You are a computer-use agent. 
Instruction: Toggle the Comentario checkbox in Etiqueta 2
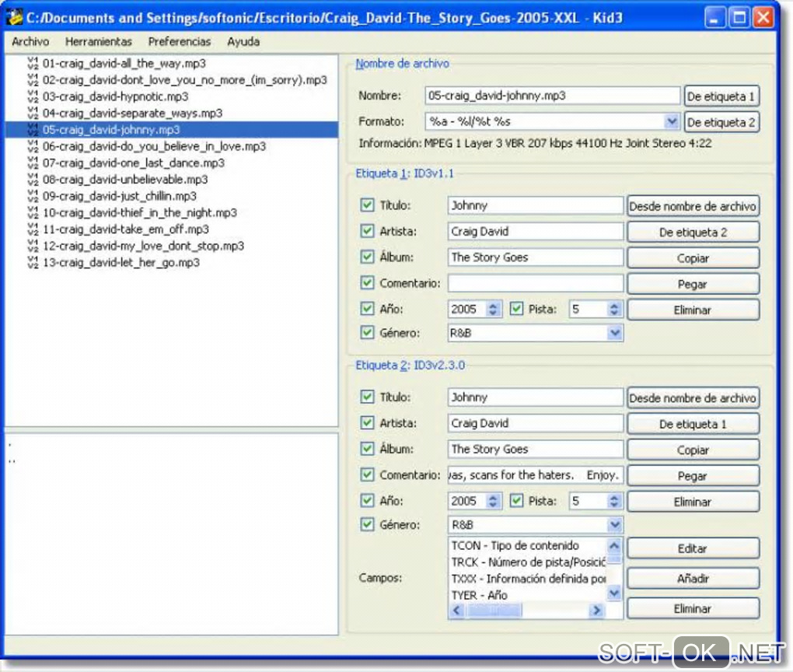368,474
